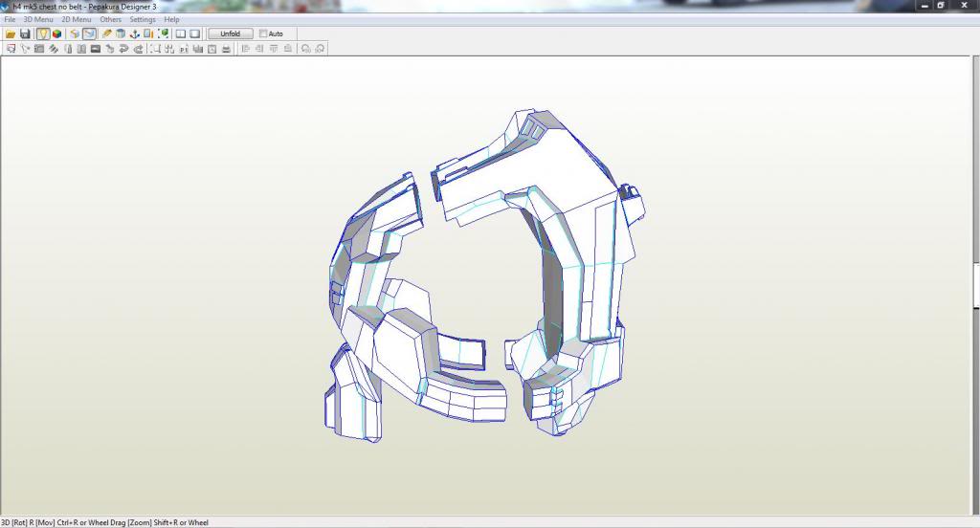This screenshot has width=980, height=528.
Task: Toggle the colored cube texture icon
Action: point(56,33)
